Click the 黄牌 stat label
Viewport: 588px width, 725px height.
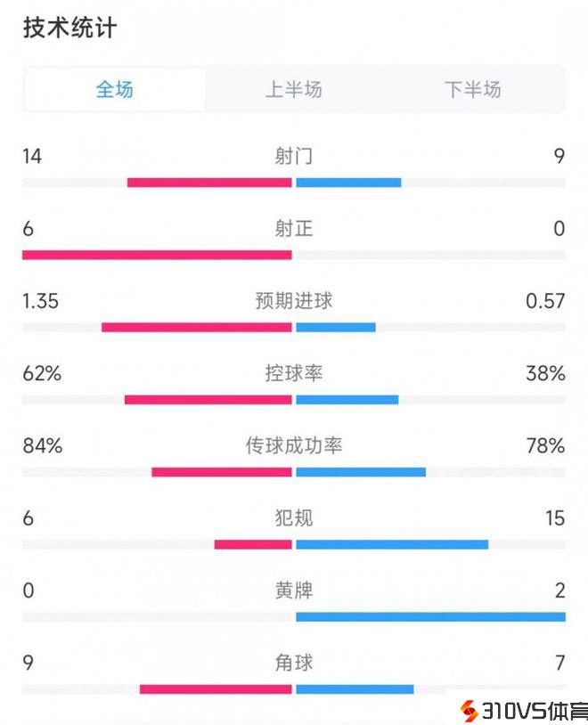pos(294,590)
